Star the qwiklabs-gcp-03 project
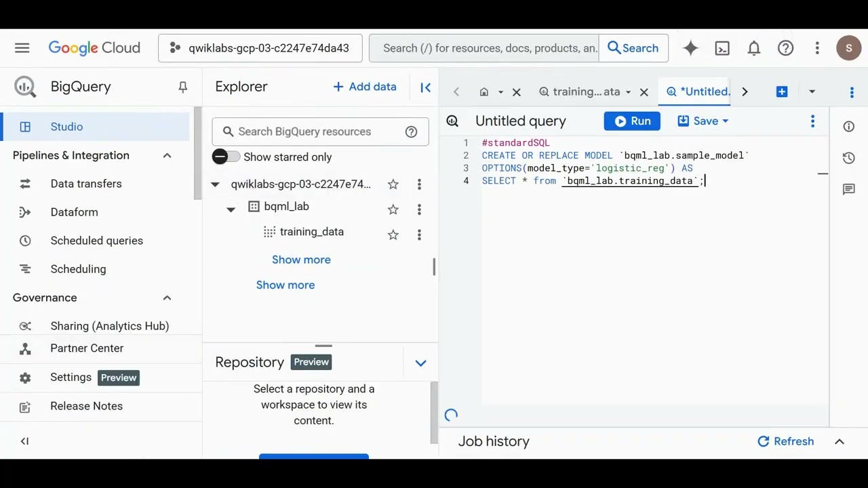Viewport: 868px width, 488px height. 393,184
